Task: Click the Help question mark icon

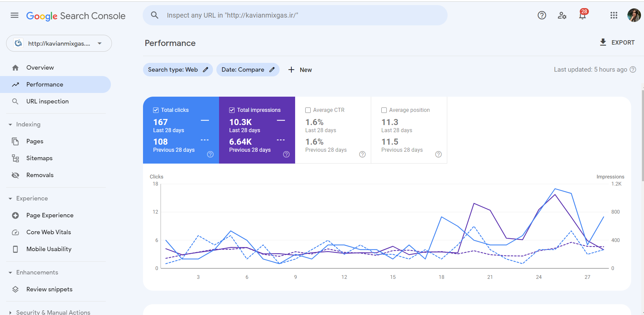Action: click(542, 15)
